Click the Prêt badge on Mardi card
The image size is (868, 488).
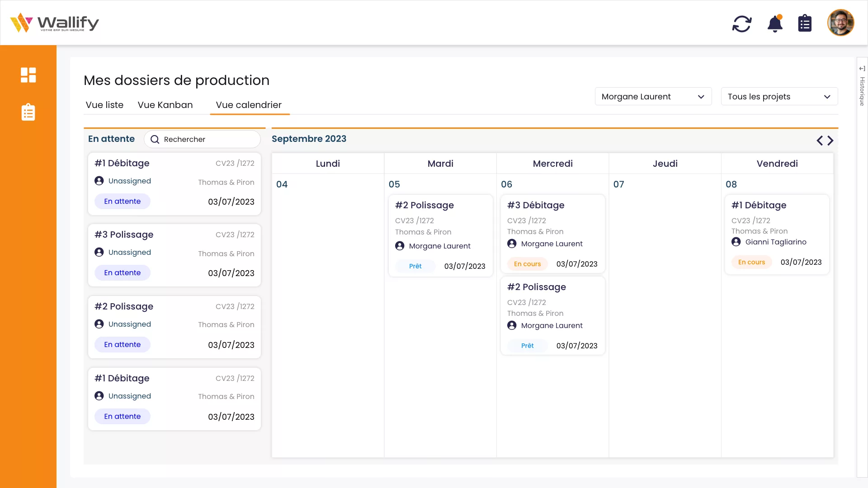pos(415,266)
